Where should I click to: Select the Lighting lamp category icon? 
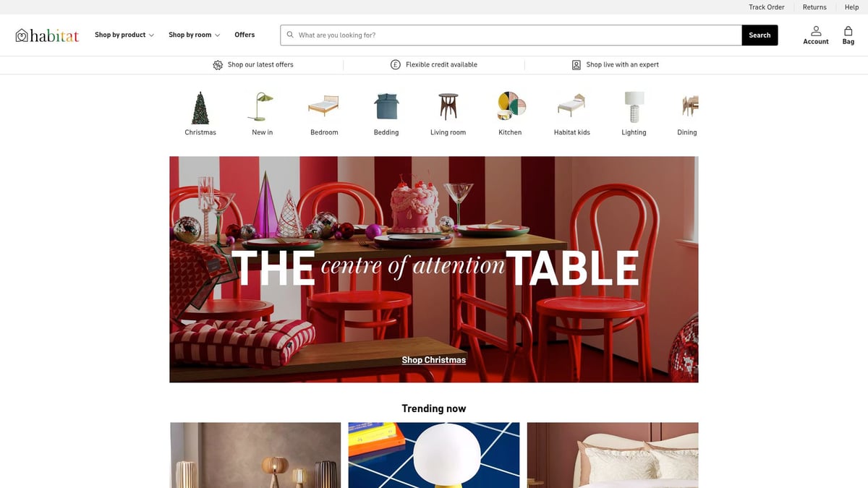click(634, 107)
